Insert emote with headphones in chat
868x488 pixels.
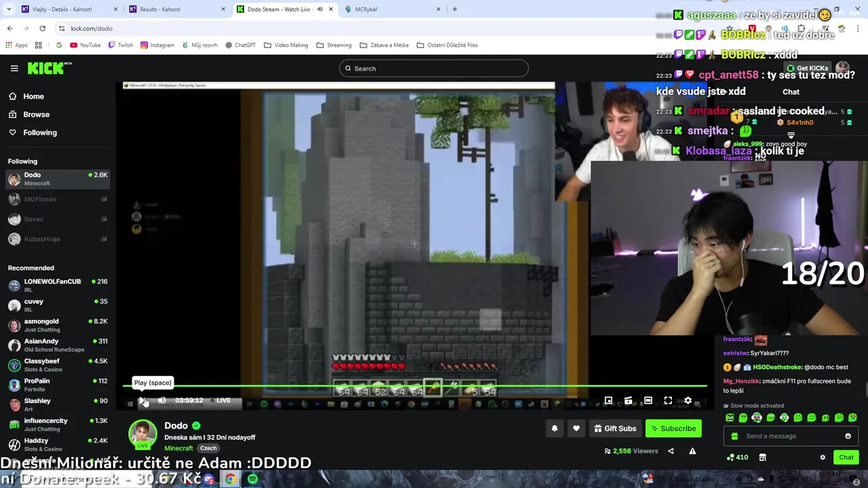[x=757, y=418]
